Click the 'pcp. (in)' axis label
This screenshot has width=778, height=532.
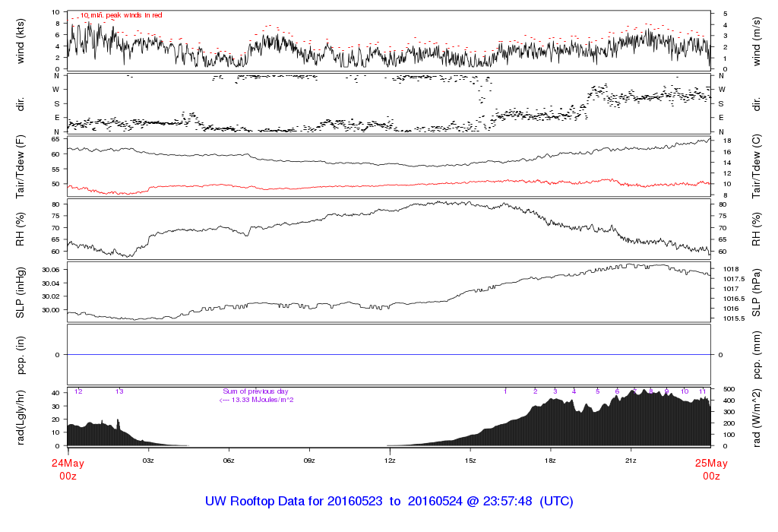[21, 355]
